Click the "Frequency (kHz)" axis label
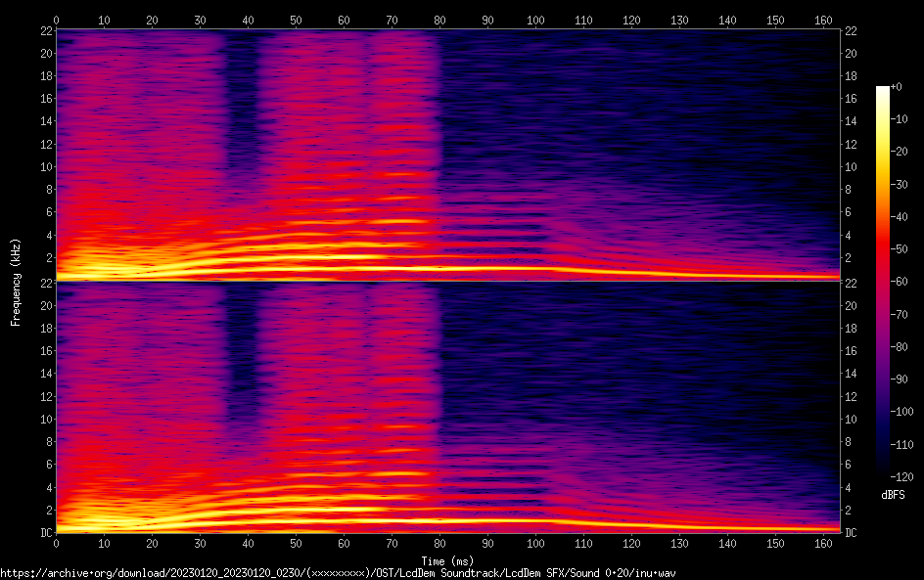This screenshot has width=924, height=580. click(15, 281)
